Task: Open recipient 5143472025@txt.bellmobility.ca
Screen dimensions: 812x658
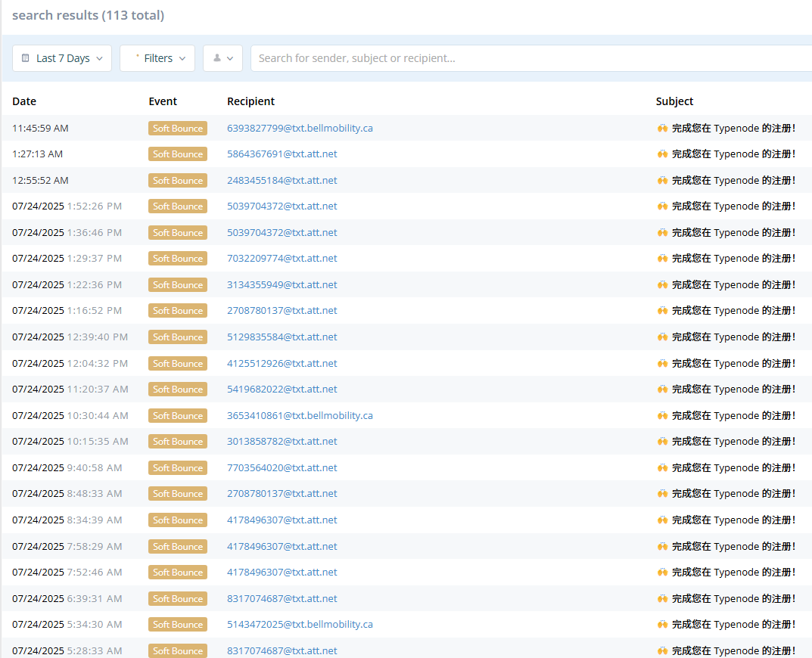Action: pos(300,624)
